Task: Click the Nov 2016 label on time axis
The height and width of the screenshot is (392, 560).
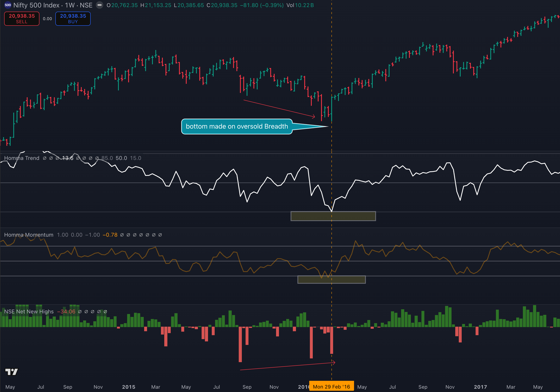Action: pyautogui.click(x=450, y=387)
